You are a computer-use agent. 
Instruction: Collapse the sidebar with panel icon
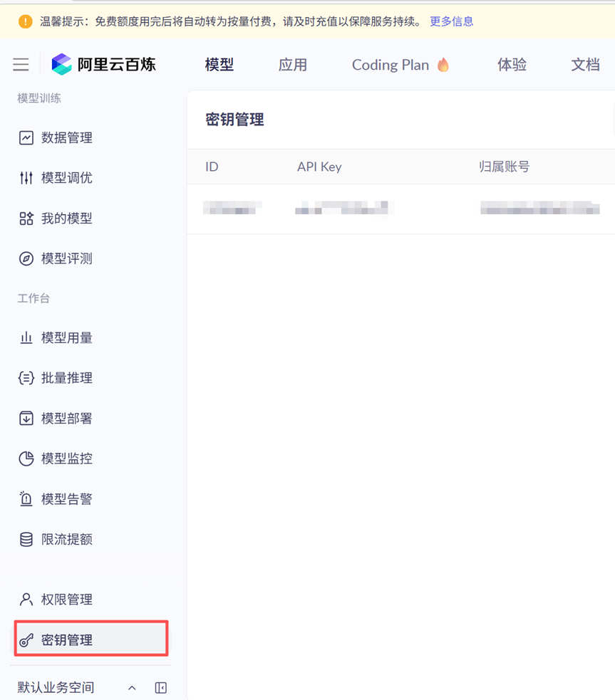[160, 687]
